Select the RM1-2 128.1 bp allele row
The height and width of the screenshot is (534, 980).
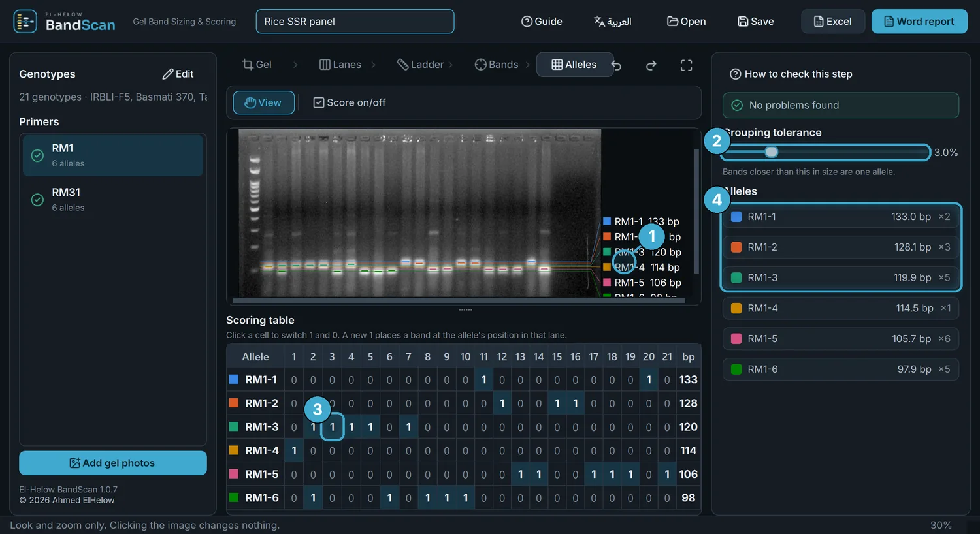tap(841, 247)
